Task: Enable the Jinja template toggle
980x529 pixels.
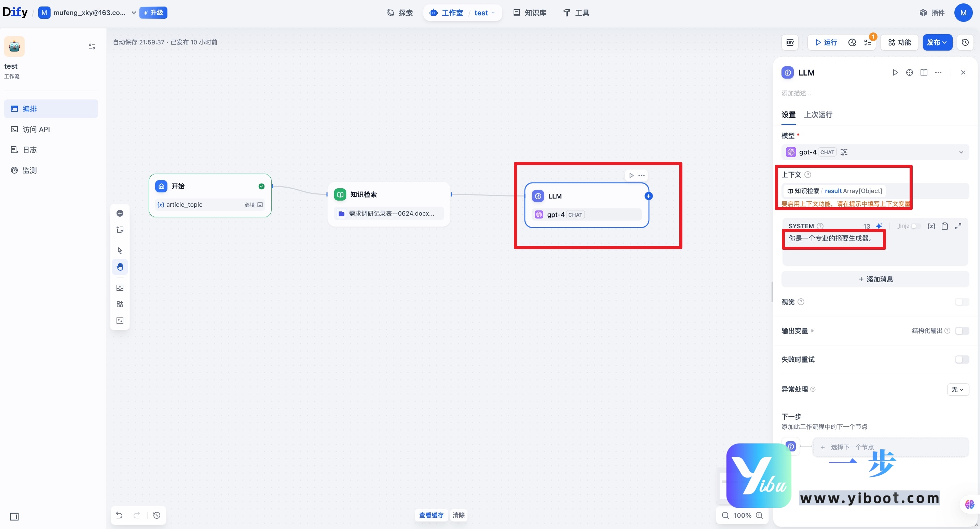Action: 916,226
